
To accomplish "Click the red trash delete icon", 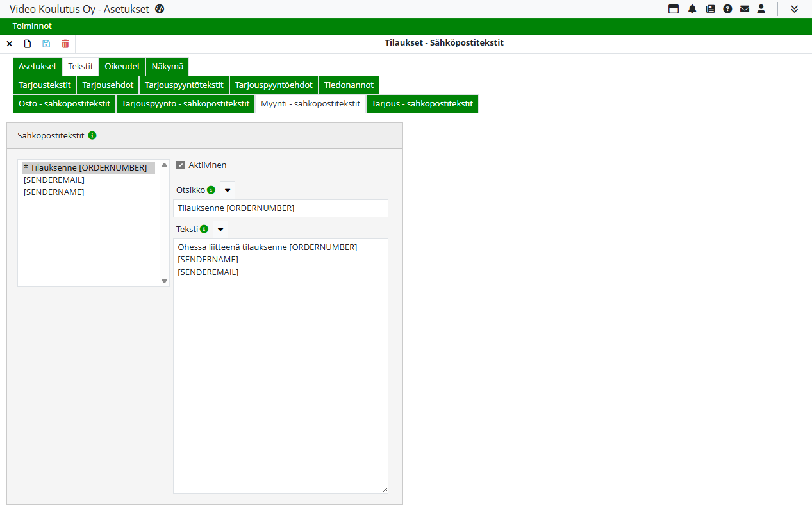I will coord(65,44).
